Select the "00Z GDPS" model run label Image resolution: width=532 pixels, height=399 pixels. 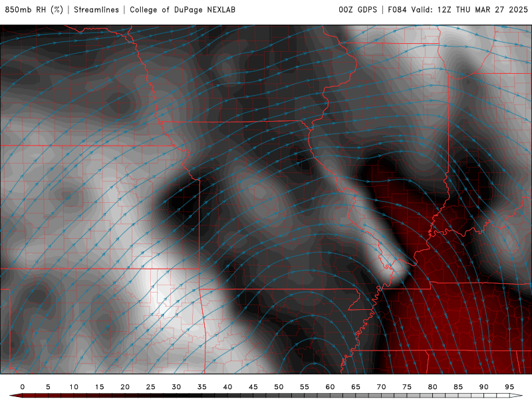(358, 10)
